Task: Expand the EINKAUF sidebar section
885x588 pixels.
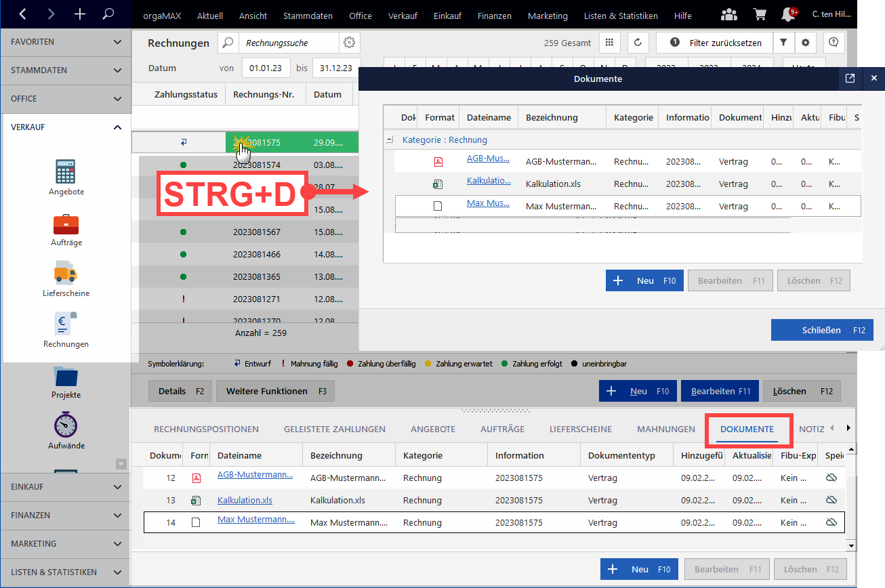Action: [x=65, y=487]
